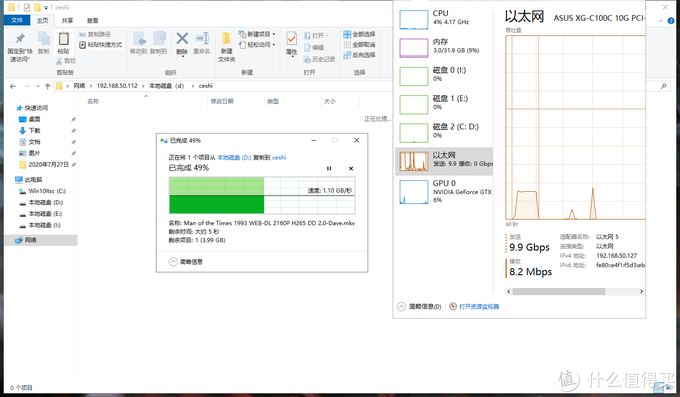Select 磁盘 1 (E:) in Task Manager
Viewport: 680px width, 397px height.
click(x=444, y=104)
